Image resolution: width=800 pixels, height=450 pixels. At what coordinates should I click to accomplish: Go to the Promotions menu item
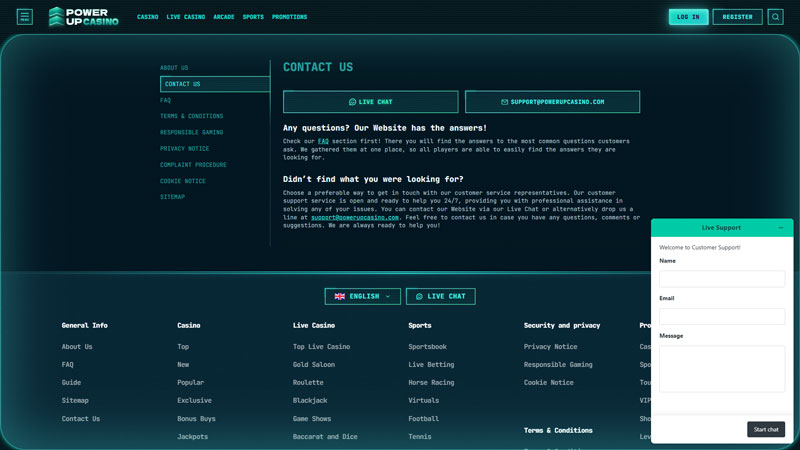[x=289, y=17]
